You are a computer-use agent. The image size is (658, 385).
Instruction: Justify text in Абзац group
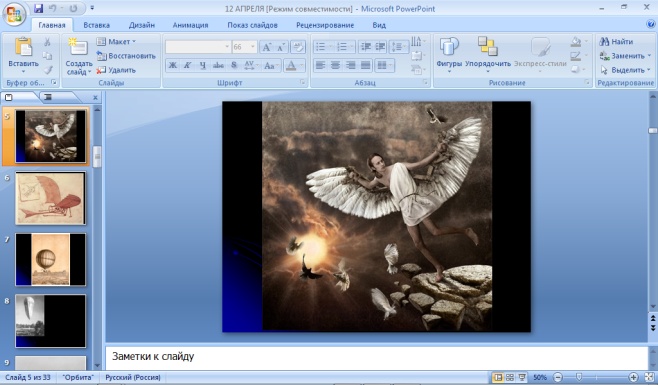(366, 65)
